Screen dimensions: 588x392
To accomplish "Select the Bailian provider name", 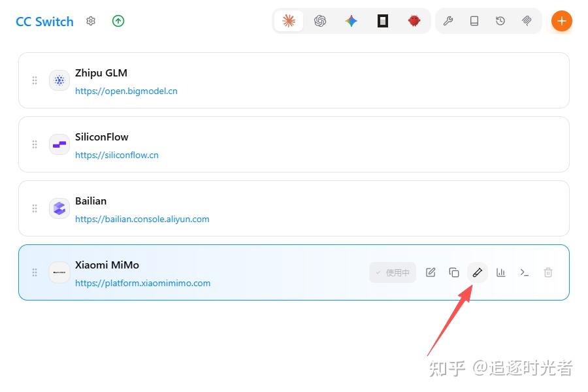I will click(x=91, y=201).
